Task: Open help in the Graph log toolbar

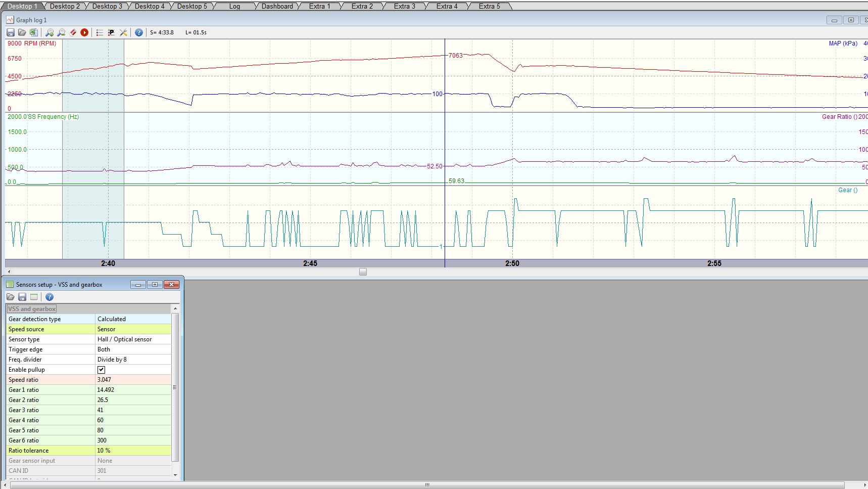Action: (138, 32)
